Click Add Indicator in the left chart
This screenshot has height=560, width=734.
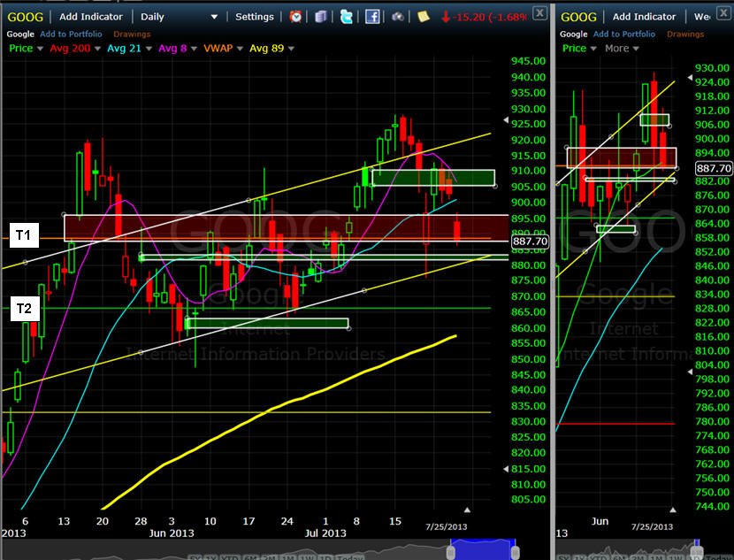click(x=91, y=17)
